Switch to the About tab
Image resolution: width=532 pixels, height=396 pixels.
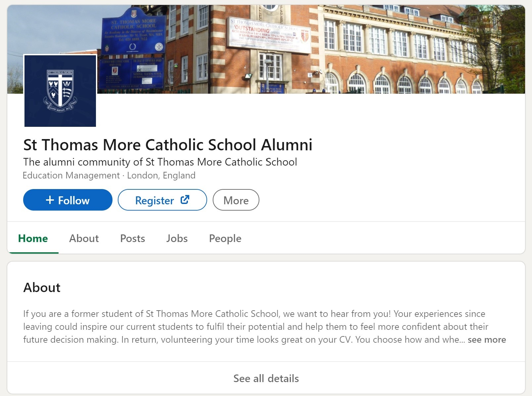tap(84, 238)
